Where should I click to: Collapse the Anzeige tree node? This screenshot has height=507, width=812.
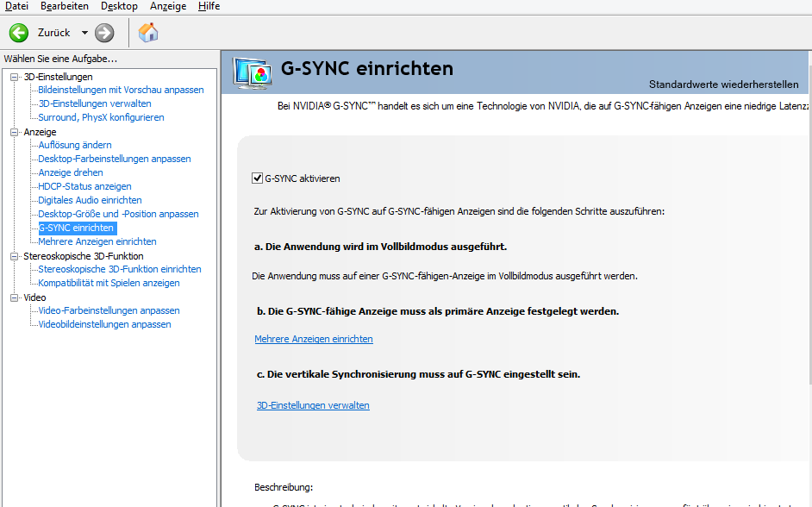coord(15,132)
